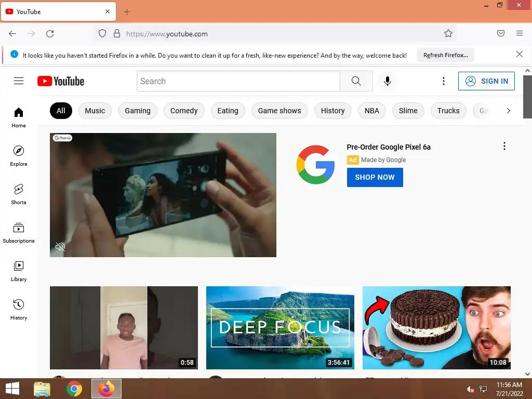Open a new browser tab
This screenshot has width=532, height=399.
(x=127, y=12)
